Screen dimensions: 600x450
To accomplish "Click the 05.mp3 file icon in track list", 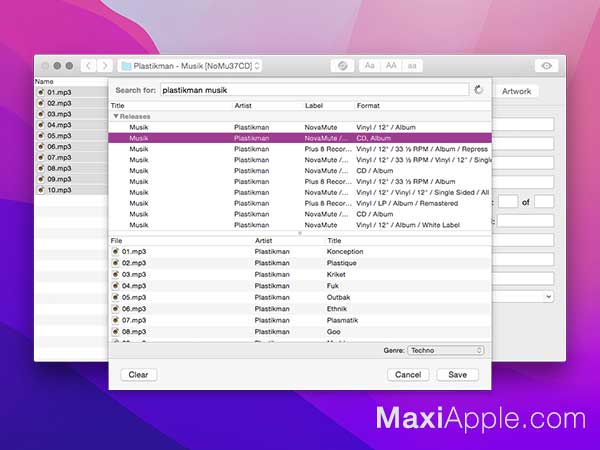I will coord(115,297).
